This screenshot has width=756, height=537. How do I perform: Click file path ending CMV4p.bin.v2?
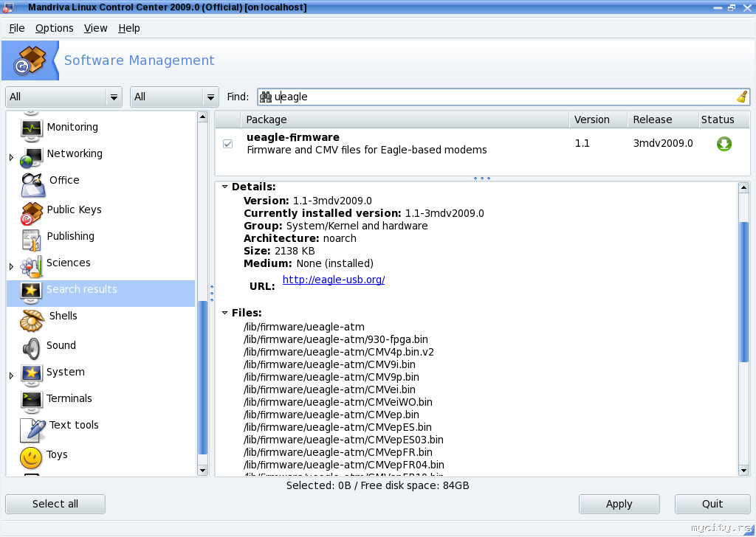tap(339, 352)
